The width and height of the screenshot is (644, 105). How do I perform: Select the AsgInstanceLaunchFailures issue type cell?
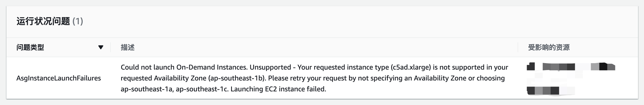(59, 78)
